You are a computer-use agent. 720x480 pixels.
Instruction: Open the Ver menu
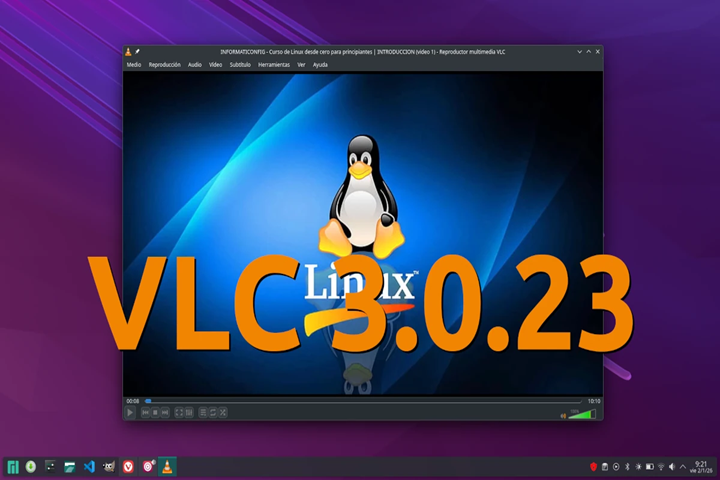tap(301, 65)
